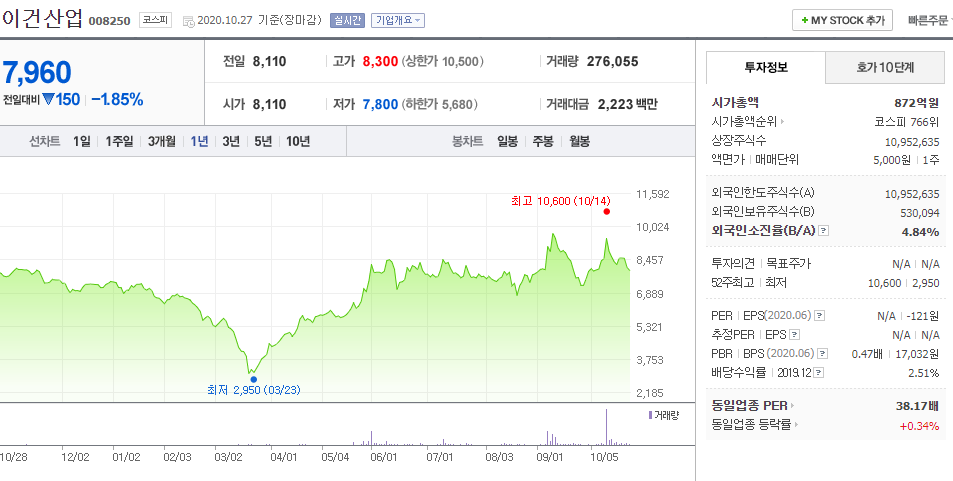The height and width of the screenshot is (481, 953).
Task: Click the large October volume spike bar
Action: (x=607, y=427)
